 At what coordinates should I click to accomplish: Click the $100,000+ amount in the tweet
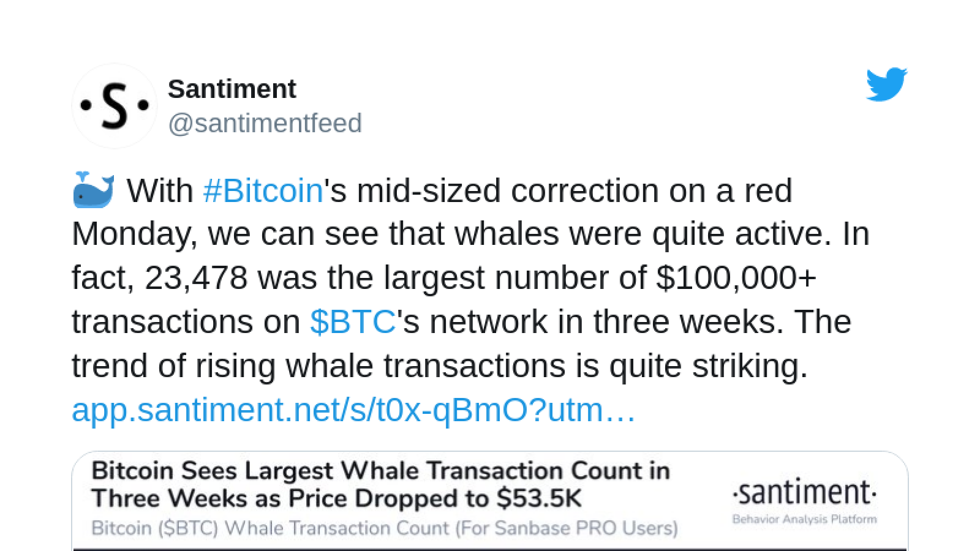(736, 278)
